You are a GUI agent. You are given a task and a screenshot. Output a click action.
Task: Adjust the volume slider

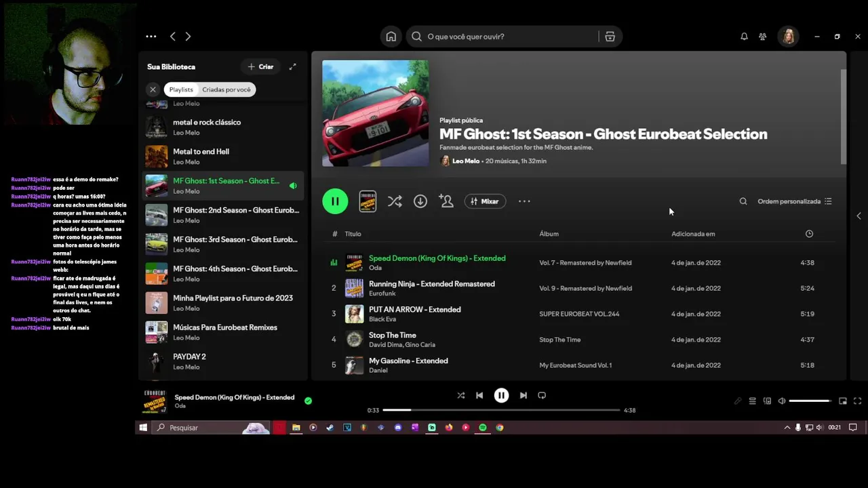pos(810,401)
